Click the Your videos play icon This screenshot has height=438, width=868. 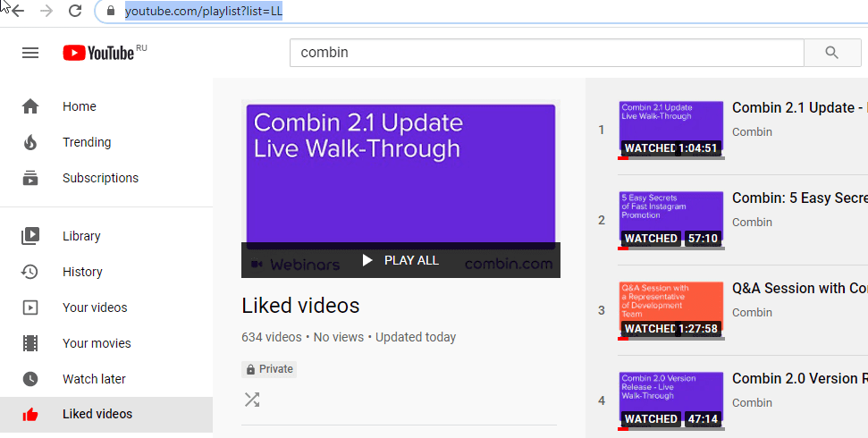[30, 307]
